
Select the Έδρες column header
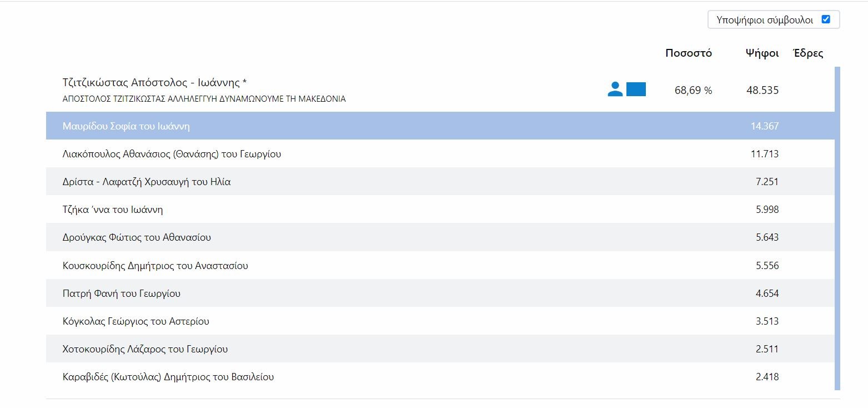coord(808,53)
